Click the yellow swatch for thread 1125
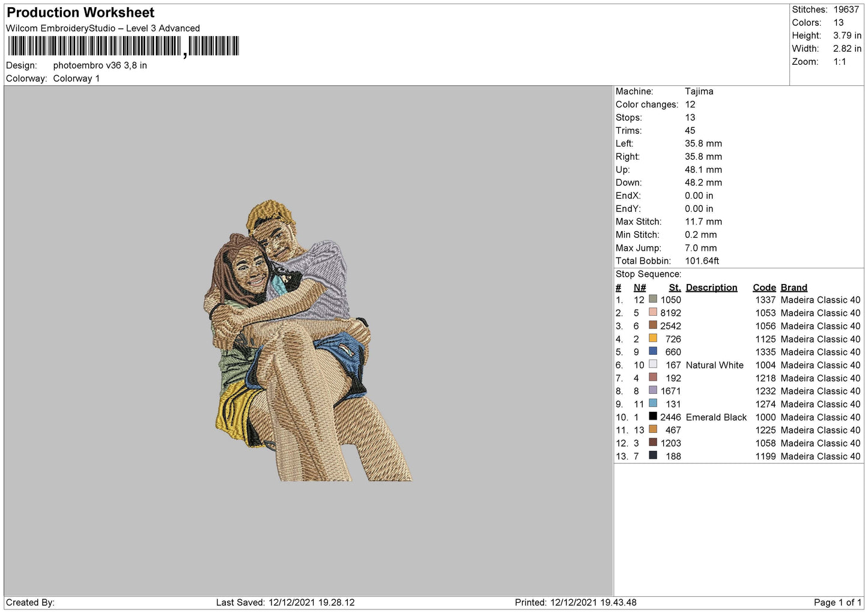The image size is (868, 613). pyautogui.click(x=653, y=338)
